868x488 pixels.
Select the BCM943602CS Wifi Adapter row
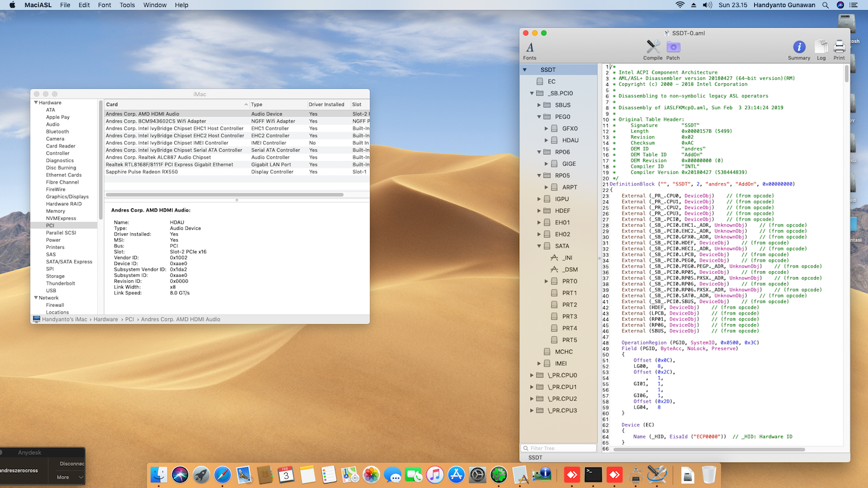(236, 121)
